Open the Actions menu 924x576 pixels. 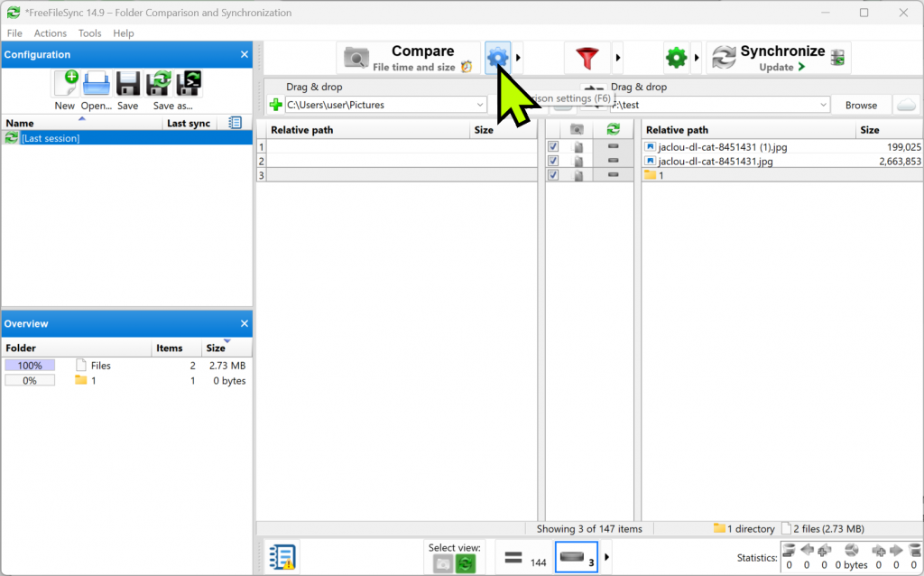50,33
